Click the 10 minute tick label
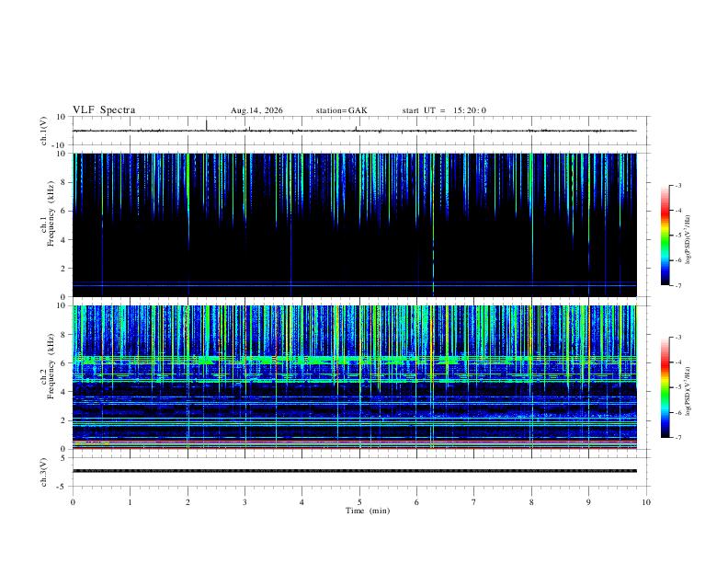 click(x=646, y=502)
